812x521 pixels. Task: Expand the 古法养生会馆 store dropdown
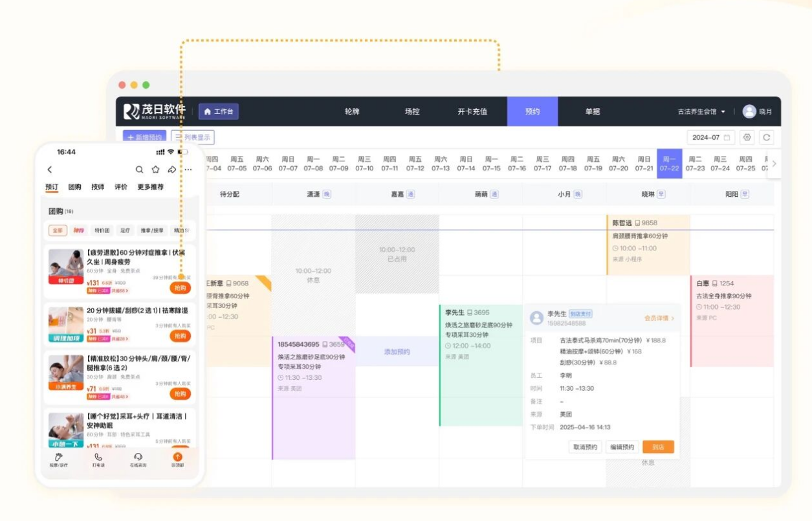(x=701, y=111)
